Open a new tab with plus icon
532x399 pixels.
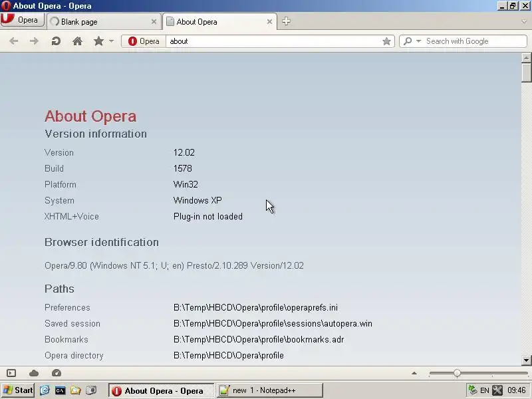coord(286,21)
